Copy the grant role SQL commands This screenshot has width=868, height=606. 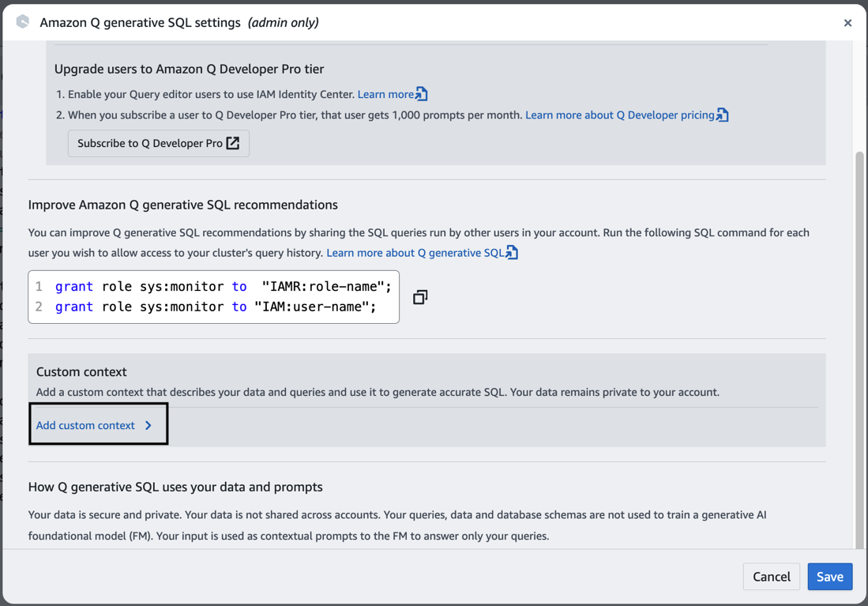coord(420,297)
